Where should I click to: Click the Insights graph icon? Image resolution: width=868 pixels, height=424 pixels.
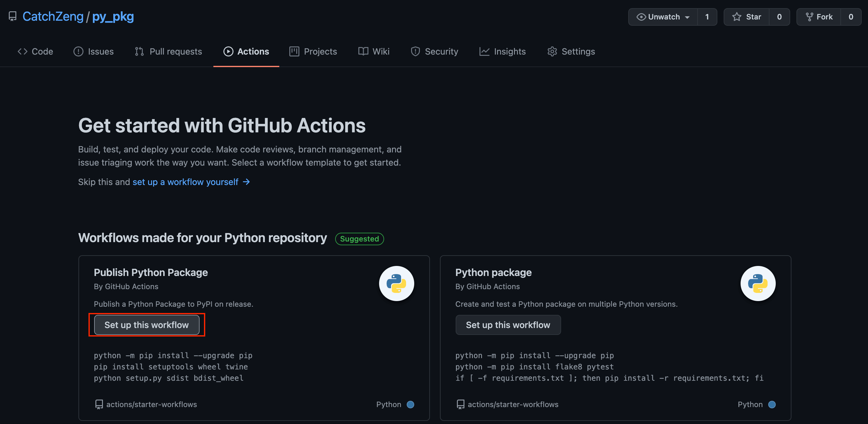click(484, 51)
